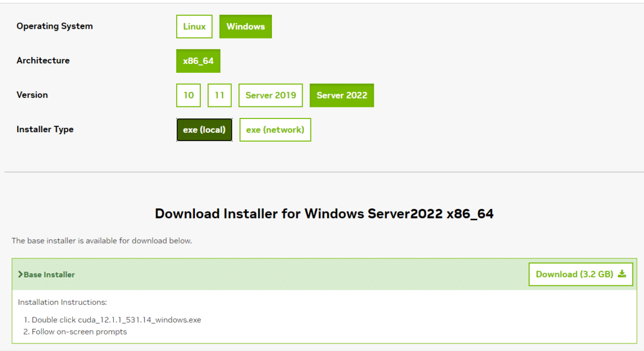Choose the x86_64 architecture option
This screenshot has height=351, width=644.
point(198,61)
